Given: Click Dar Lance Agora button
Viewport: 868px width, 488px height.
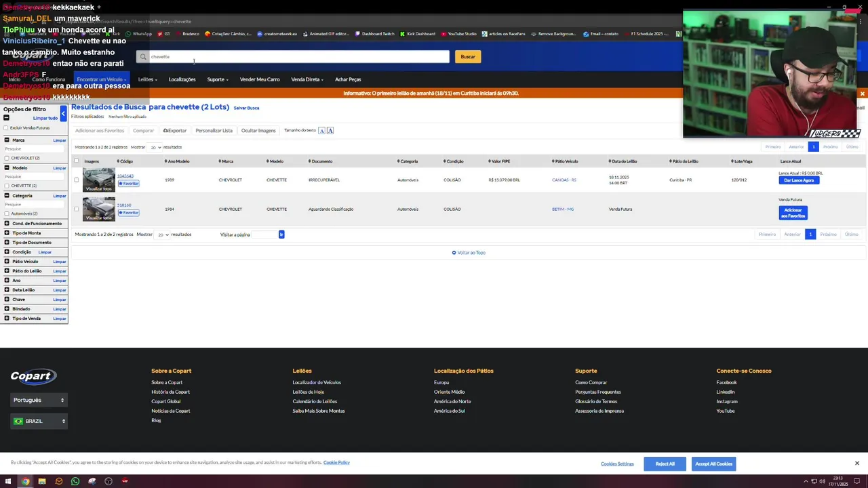Looking at the screenshot, I should [x=799, y=180].
